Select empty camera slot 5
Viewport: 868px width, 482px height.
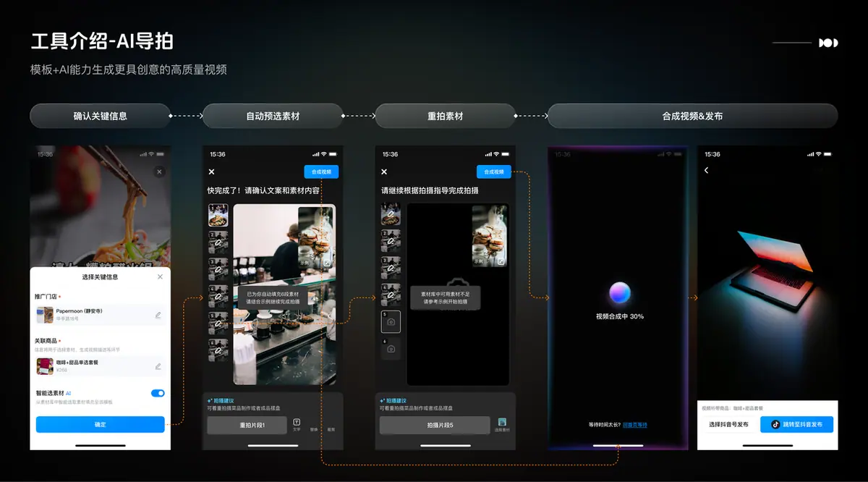(x=391, y=322)
